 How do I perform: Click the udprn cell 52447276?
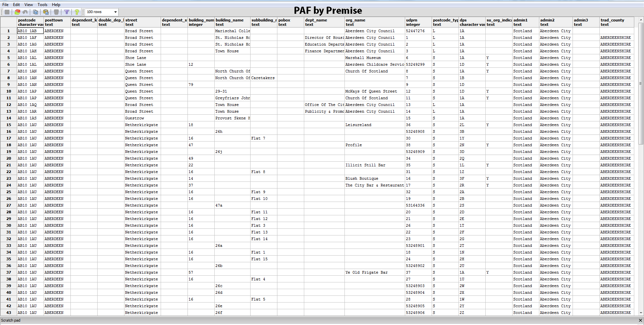(418, 31)
